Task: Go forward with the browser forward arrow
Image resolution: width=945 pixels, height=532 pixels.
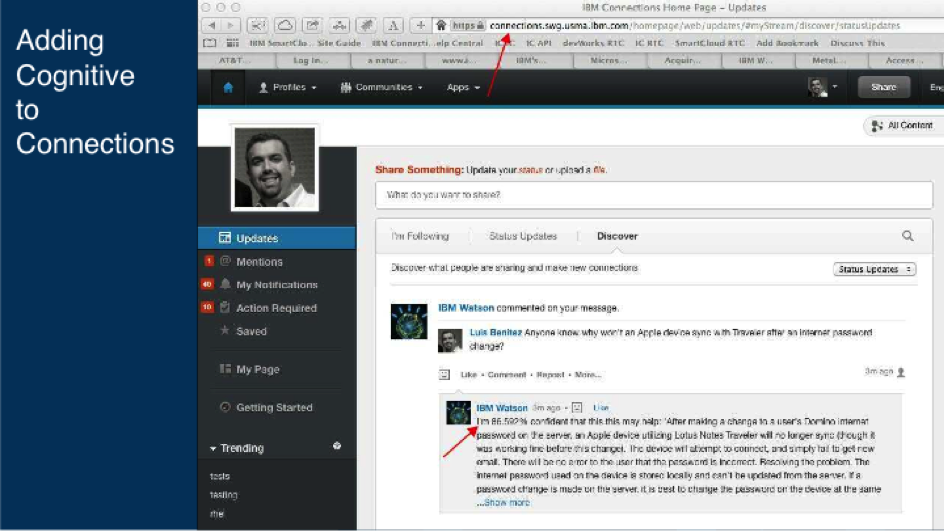Action: [231, 25]
